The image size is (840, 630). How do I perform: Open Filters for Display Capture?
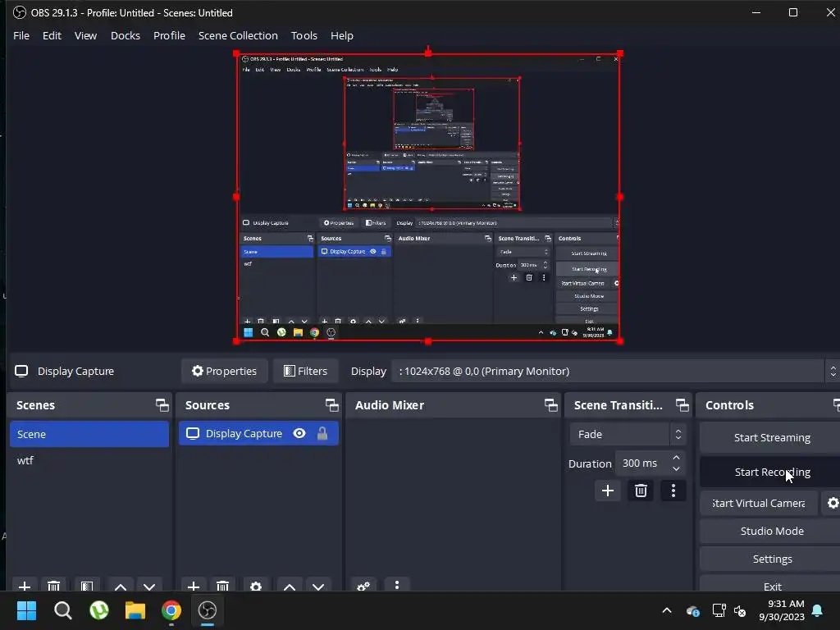(305, 371)
